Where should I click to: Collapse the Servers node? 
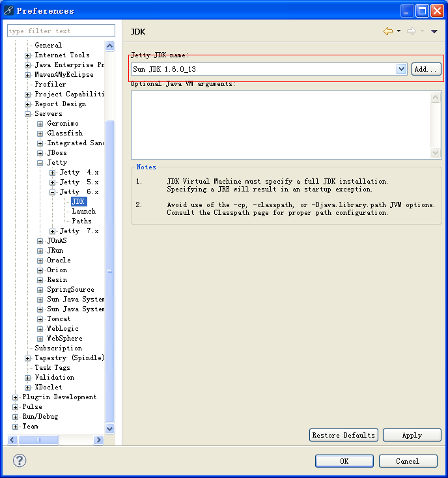click(x=28, y=114)
